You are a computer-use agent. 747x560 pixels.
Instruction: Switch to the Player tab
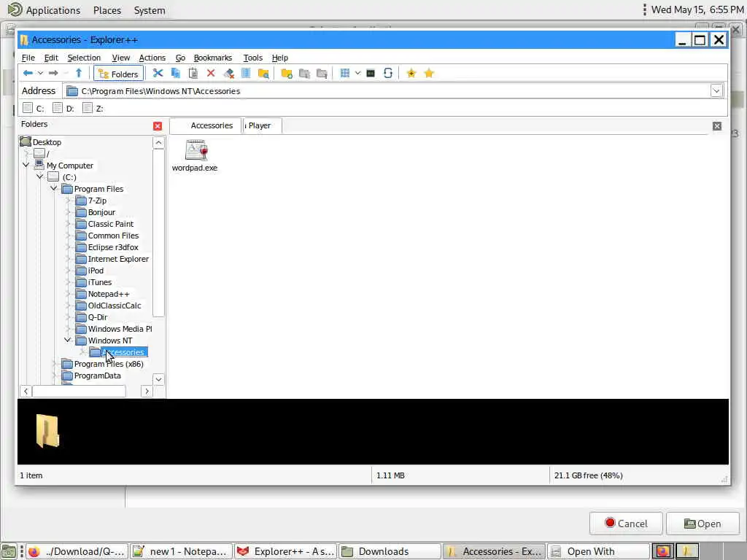263,125
